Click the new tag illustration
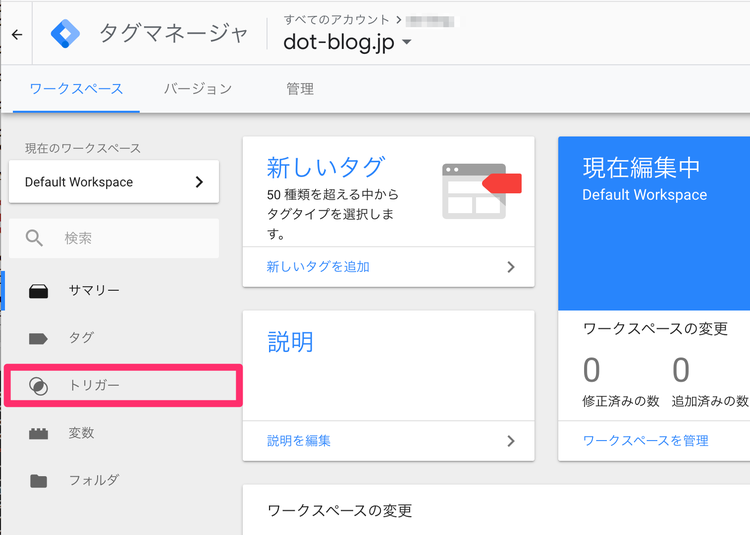 pyautogui.click(x=482, y=191)
